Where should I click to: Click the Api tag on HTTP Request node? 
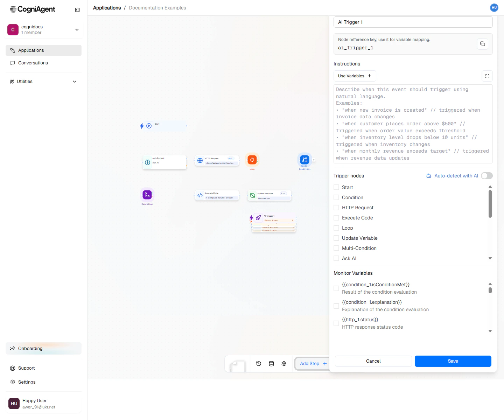click(231, 159)
